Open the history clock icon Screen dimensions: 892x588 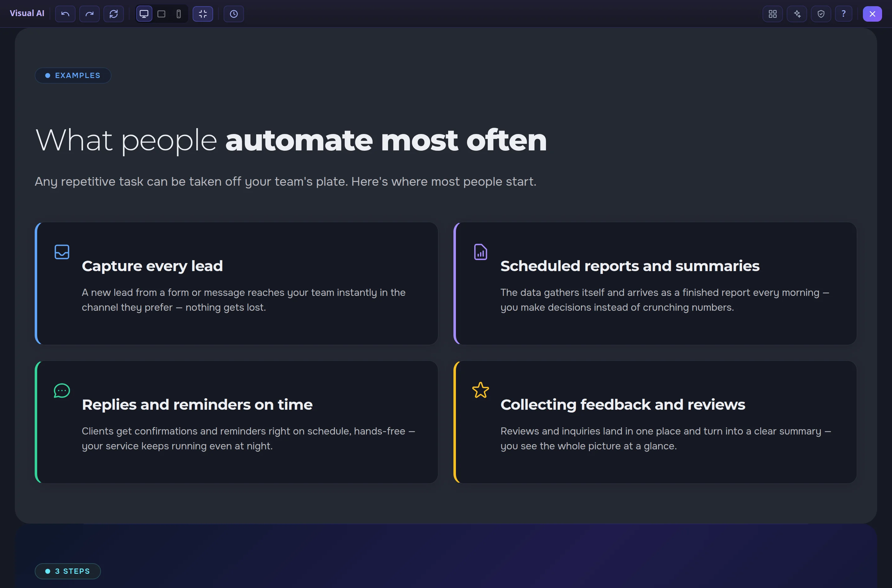234,14
